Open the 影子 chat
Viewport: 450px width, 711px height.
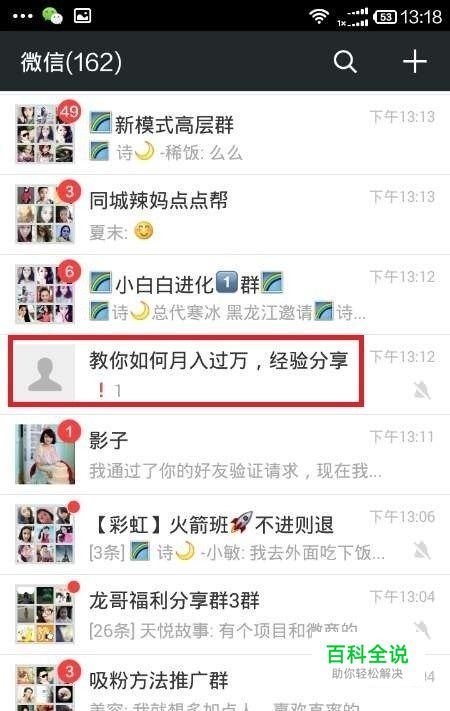[225, 455]
